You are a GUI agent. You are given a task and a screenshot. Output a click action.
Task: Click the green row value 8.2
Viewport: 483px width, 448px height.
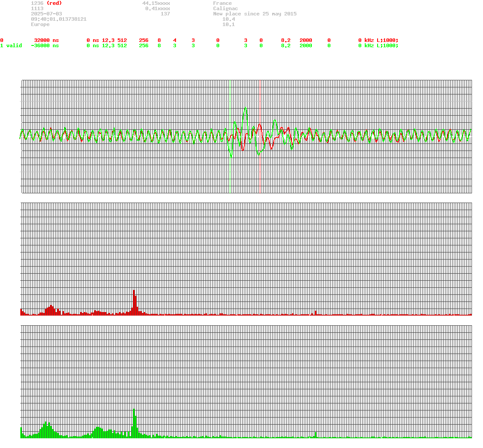pos(286,45)
